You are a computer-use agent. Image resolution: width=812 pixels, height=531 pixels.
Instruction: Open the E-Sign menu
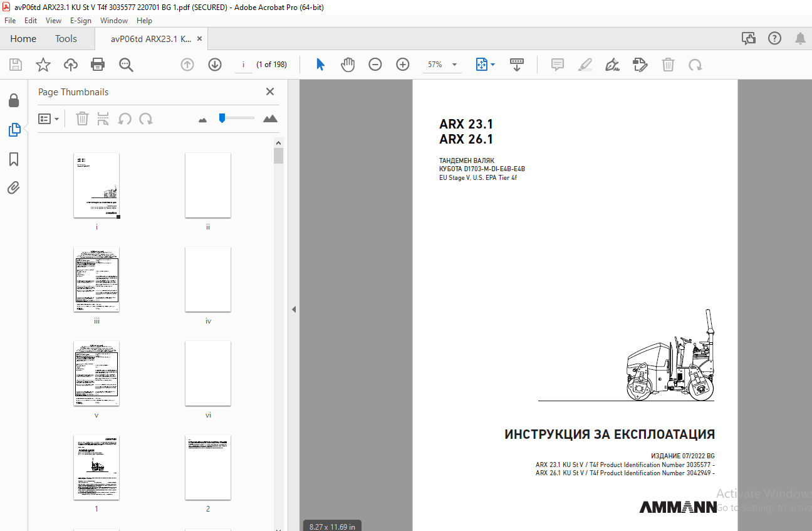(81, 21)
